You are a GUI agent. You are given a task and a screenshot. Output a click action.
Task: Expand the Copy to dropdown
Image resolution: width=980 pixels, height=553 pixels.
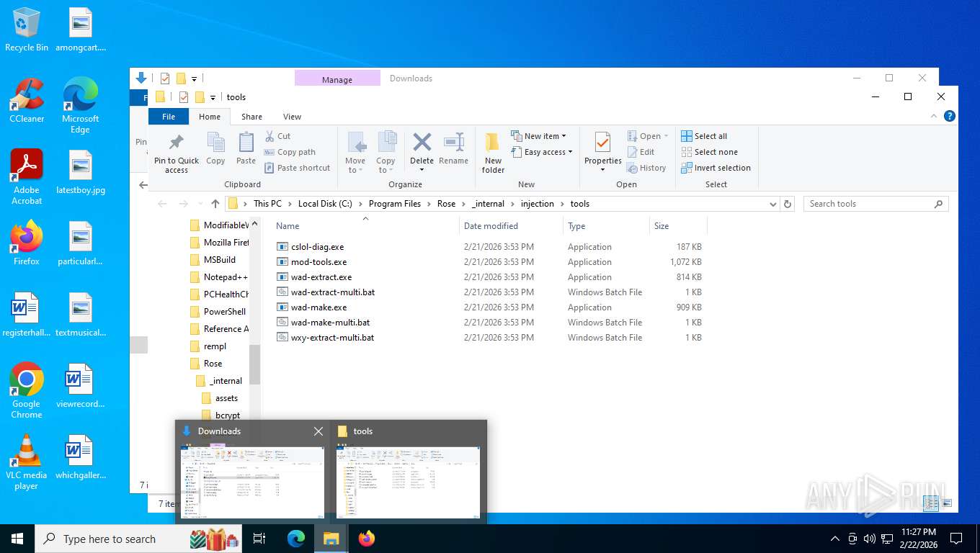(x=386, y=170)
